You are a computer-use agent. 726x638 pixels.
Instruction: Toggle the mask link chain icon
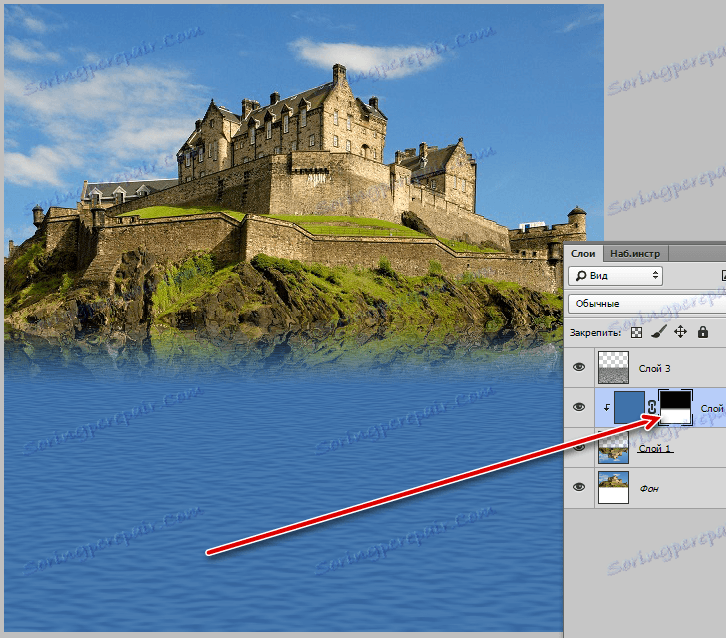click(651, 407)
